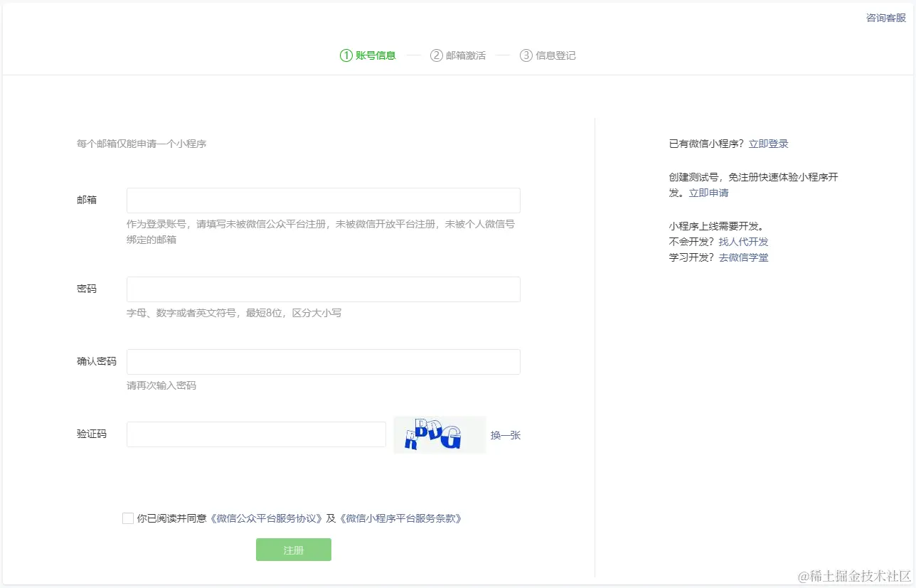Select step 2 邮箱激活 tab
916x588 pixels.
point(458,55)
